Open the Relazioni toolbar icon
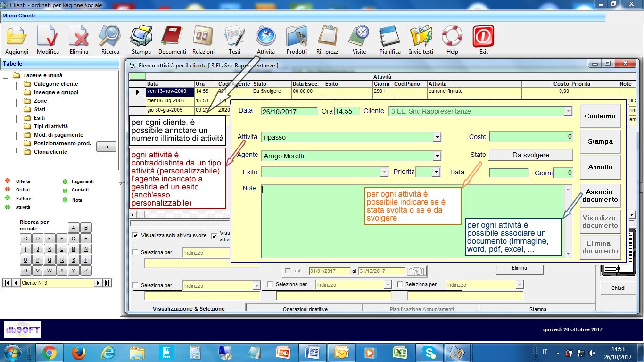644x362 pixels. coord(203,41)
